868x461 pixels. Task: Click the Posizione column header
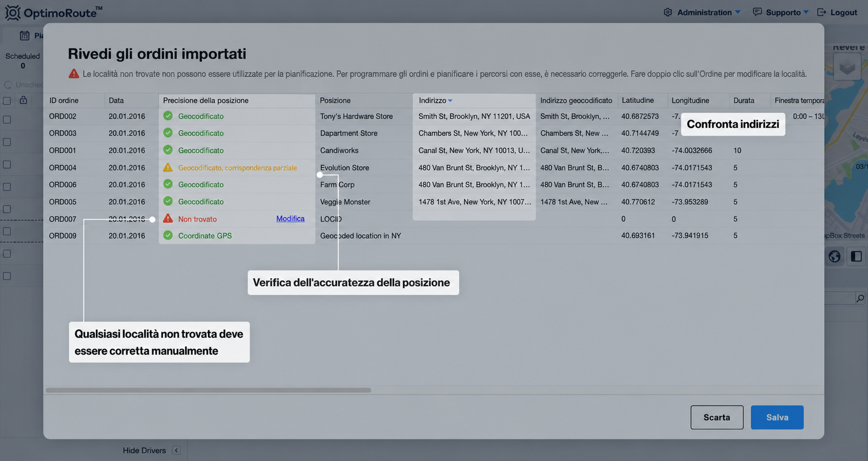tap(335, 100)
